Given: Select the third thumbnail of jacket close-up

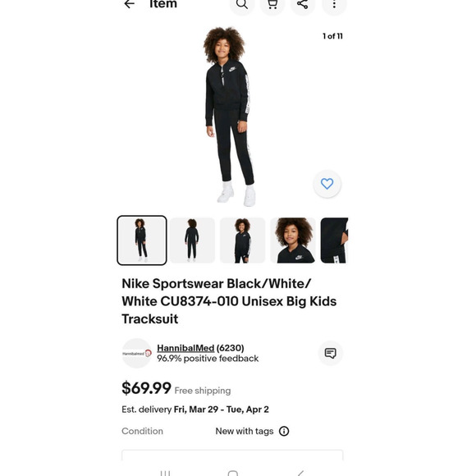Looking at the screenshot, I should [243, 240].
